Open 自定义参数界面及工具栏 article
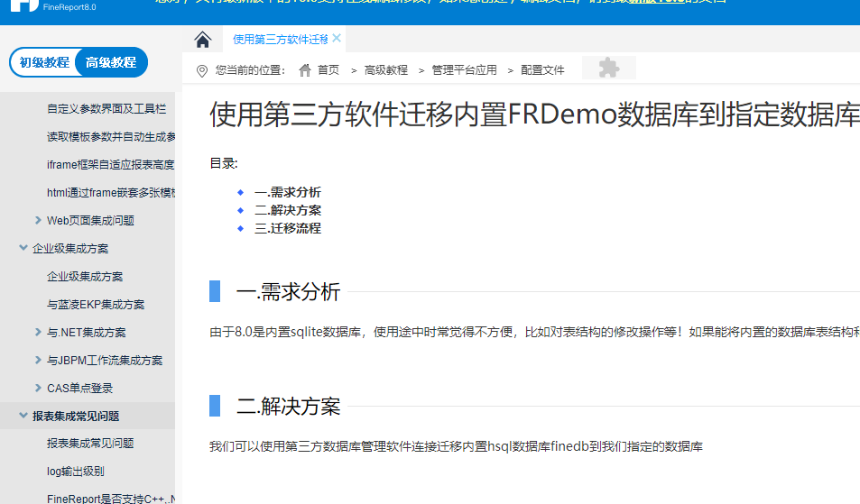The width and height of the screenshot is (860, 504). click(106, 109)
